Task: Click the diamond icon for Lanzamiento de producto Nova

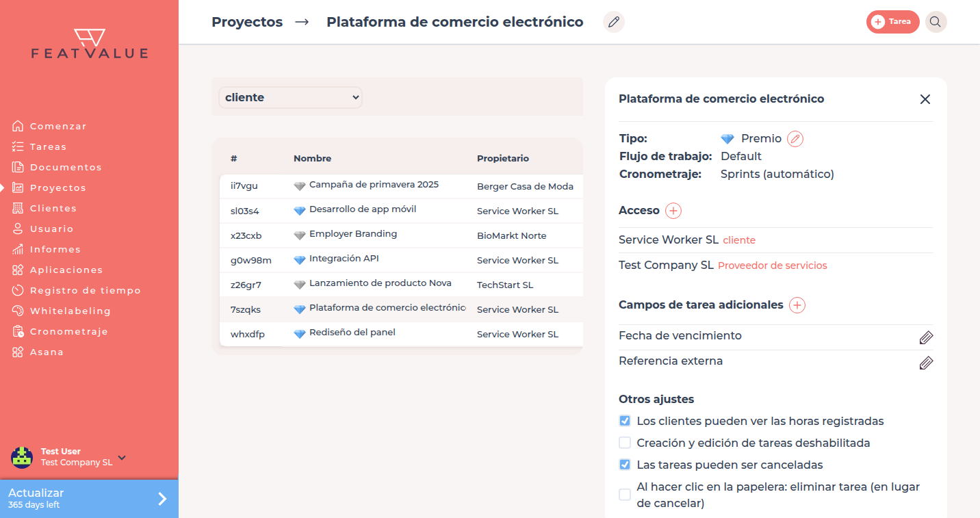Action: pyautogui.click(x=299, y=285)
